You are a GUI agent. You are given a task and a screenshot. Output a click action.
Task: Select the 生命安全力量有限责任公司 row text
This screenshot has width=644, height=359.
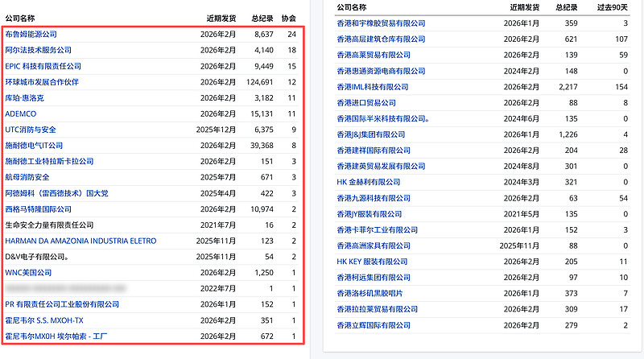pos(49,225)
